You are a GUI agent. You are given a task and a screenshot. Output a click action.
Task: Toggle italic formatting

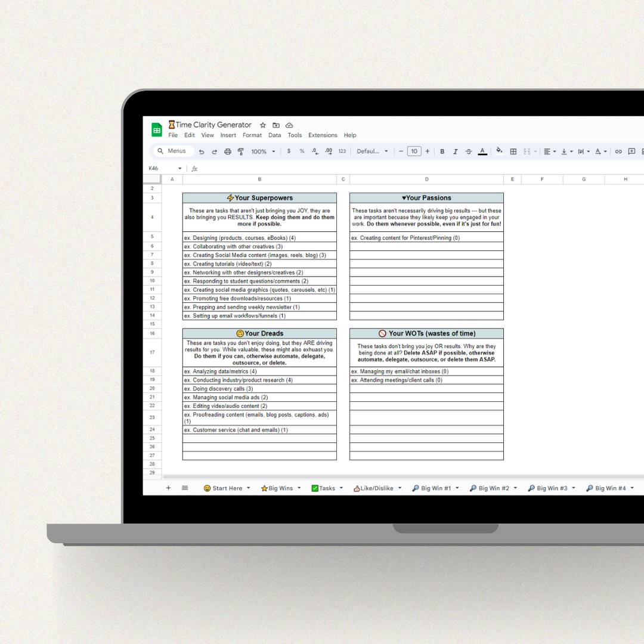coord(456,151)
